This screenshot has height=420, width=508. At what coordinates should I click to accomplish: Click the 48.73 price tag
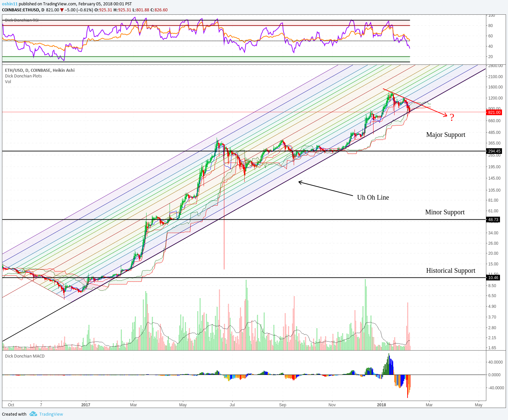(x=493, y=219)
